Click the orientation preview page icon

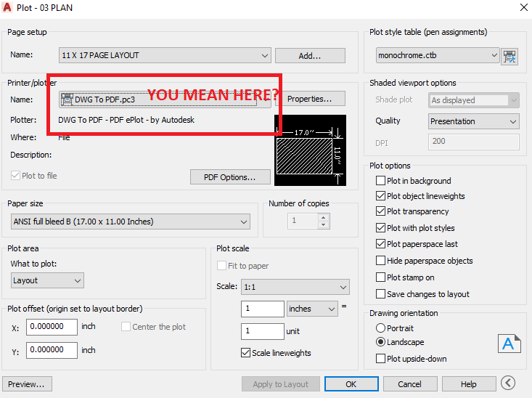click(510, 344)
